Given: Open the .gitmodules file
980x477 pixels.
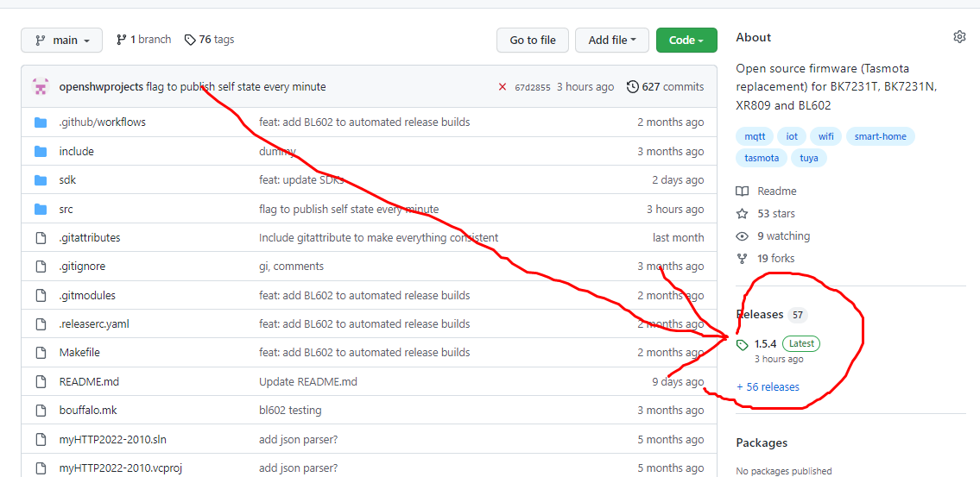Looking at the screenshot, I should click(x=87, y=295).
